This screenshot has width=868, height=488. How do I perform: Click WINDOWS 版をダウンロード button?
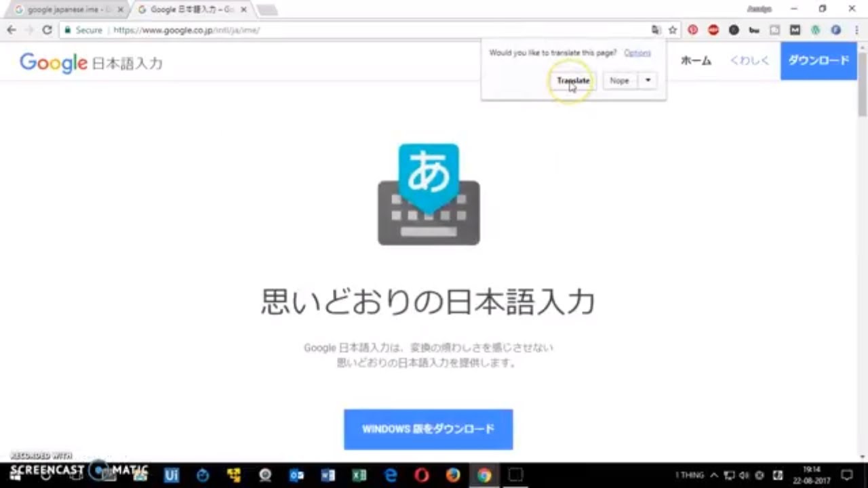pos(428,429)
